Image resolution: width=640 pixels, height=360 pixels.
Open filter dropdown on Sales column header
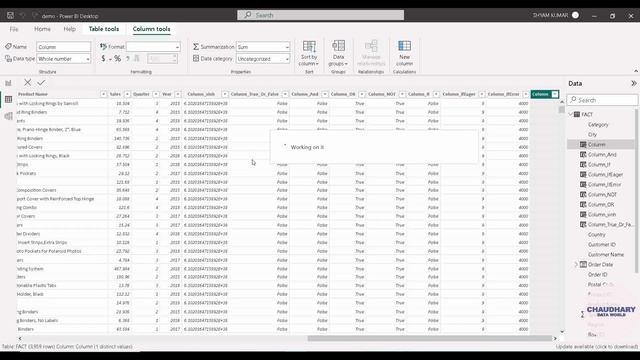tap(127, 94)
